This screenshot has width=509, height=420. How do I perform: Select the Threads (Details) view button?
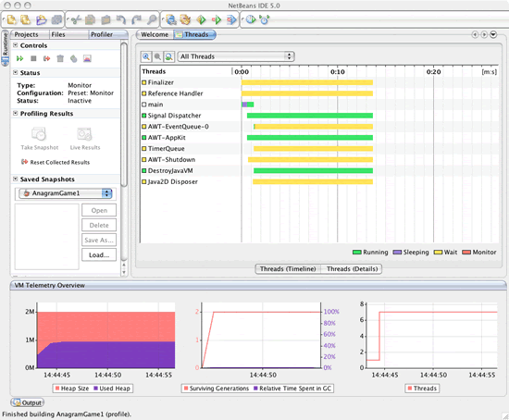pos(353,269)
